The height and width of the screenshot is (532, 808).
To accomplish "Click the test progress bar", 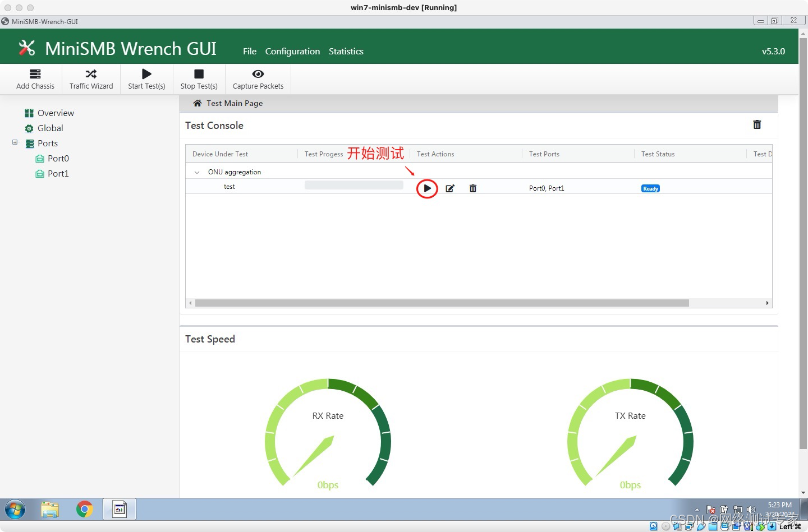I will [353, 184].
